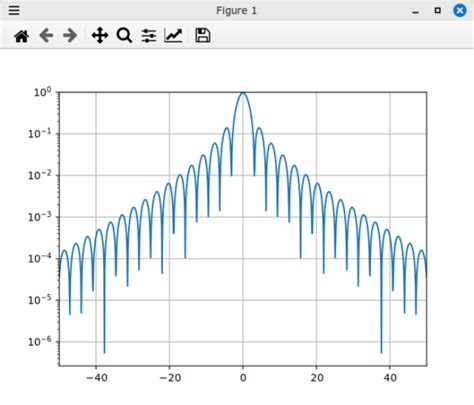Go forward to next view
Viewport: 474px width, 405px height.
pyautogui.click(x=70, y=35)
